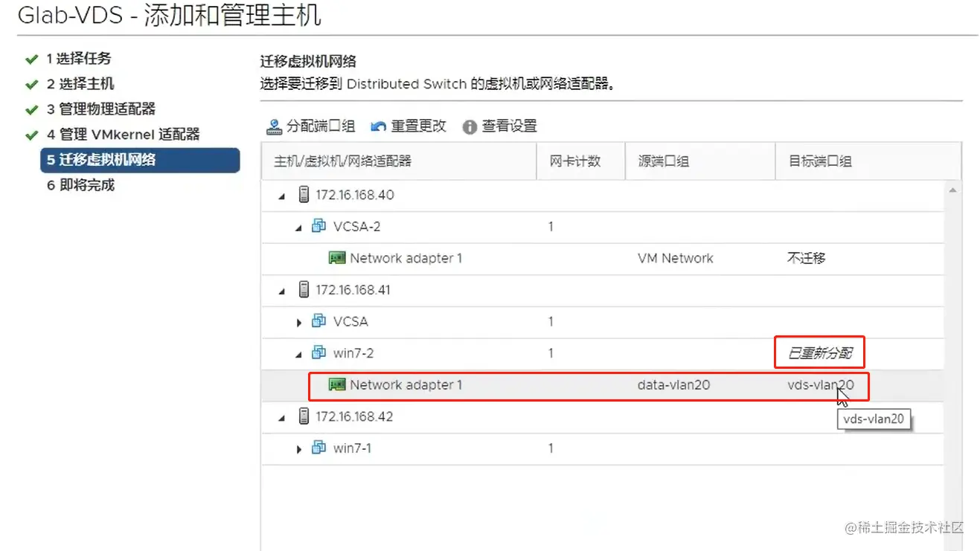Select the VCSA virtual machine row
The height and width of the screenshot is (551, 980).
pyautogui.click(x=602, y=321)
